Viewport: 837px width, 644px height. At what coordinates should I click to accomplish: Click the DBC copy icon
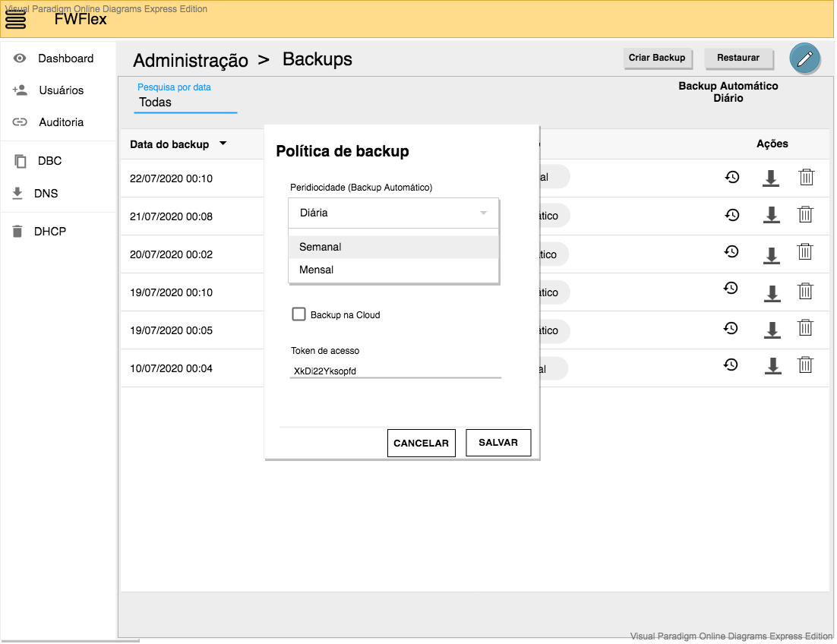[21, 160]
